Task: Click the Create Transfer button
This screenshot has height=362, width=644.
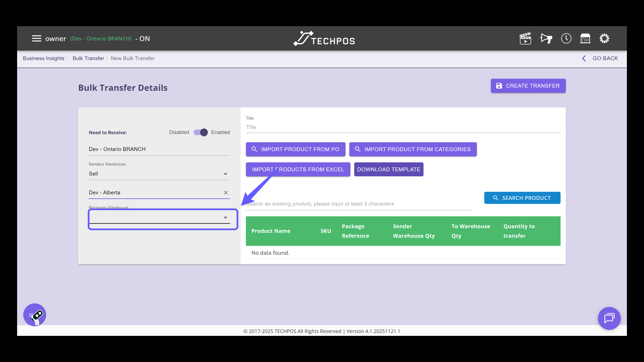Action: [x=528, y=86]
